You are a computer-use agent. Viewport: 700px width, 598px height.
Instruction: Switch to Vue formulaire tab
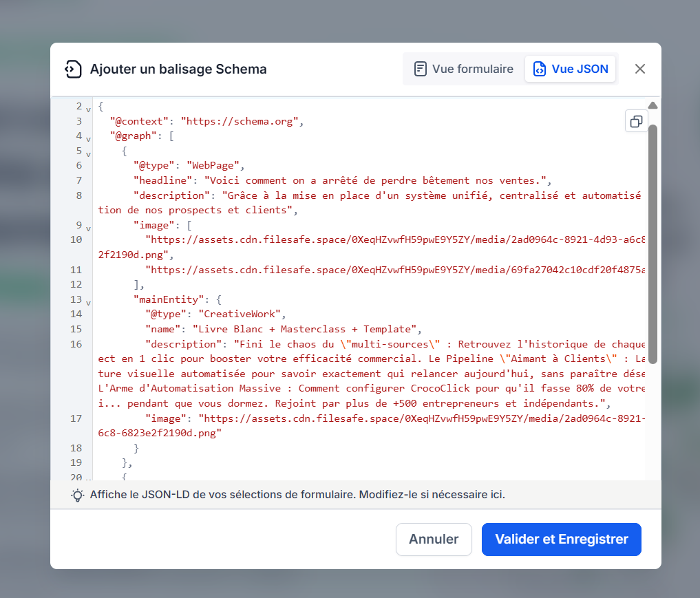point(464,69)
